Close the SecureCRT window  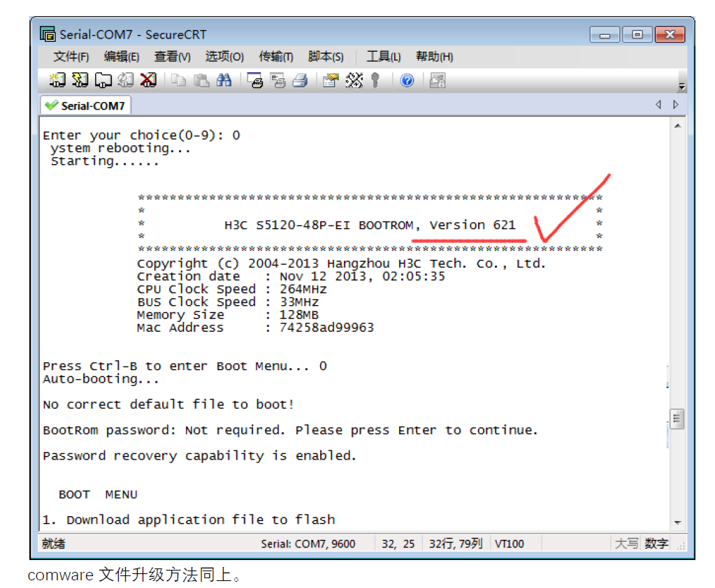[670, 35]
